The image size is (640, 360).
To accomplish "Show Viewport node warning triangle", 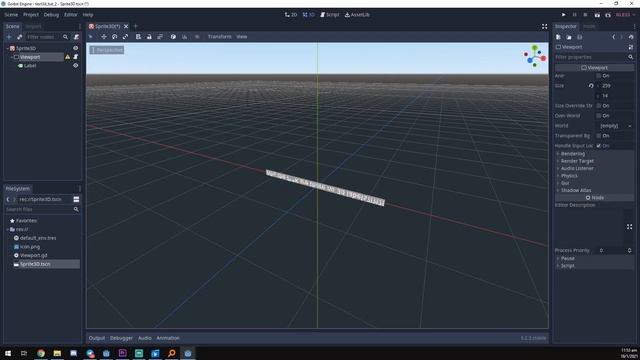I will (67, 57).
